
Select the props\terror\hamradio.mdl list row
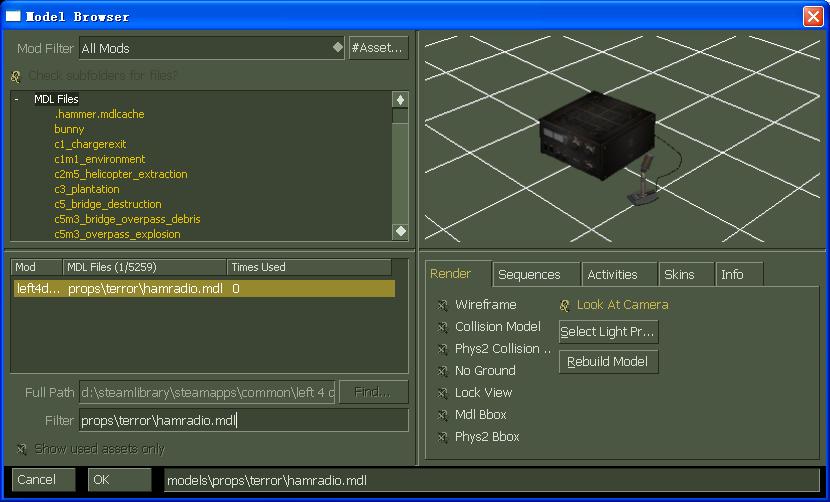204,289
